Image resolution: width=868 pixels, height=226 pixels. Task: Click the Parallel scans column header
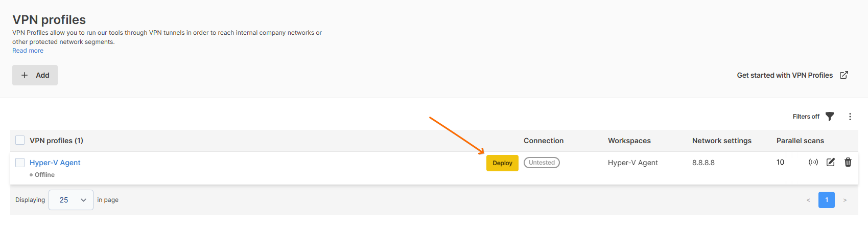coord(800,141)
